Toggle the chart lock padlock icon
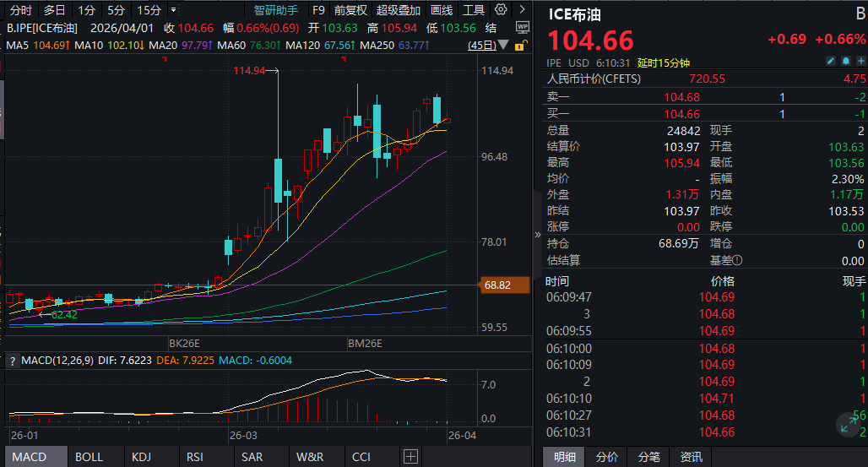The width and height of the screenshot is (868, 467). [x=523, y=45]
